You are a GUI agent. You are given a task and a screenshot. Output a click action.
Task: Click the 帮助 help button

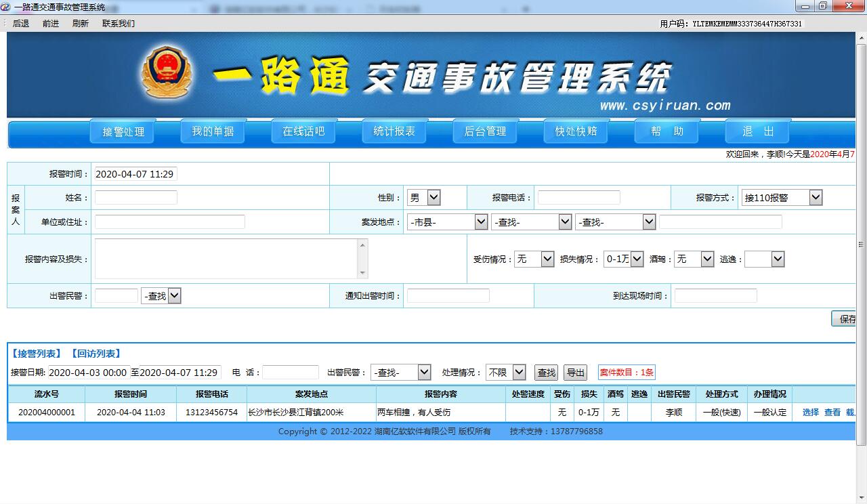click(x=667, y=131)
